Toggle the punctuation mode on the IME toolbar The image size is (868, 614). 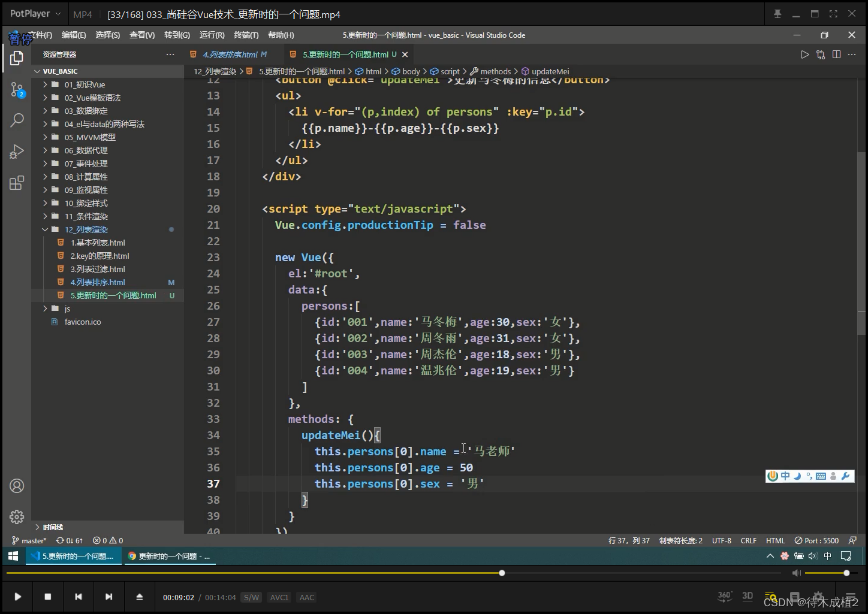[809, 476]
